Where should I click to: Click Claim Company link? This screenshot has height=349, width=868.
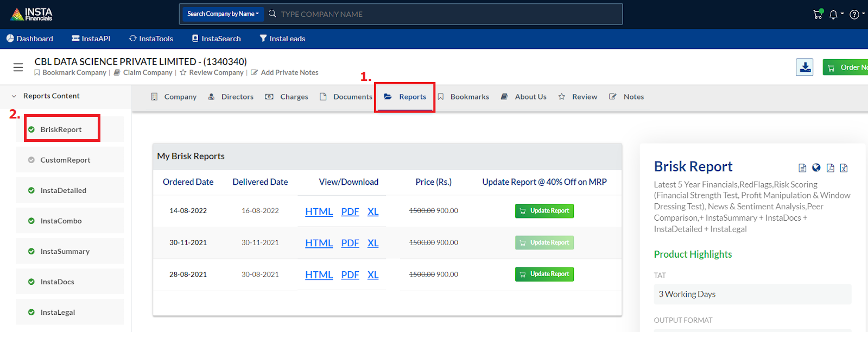[143, 72]
